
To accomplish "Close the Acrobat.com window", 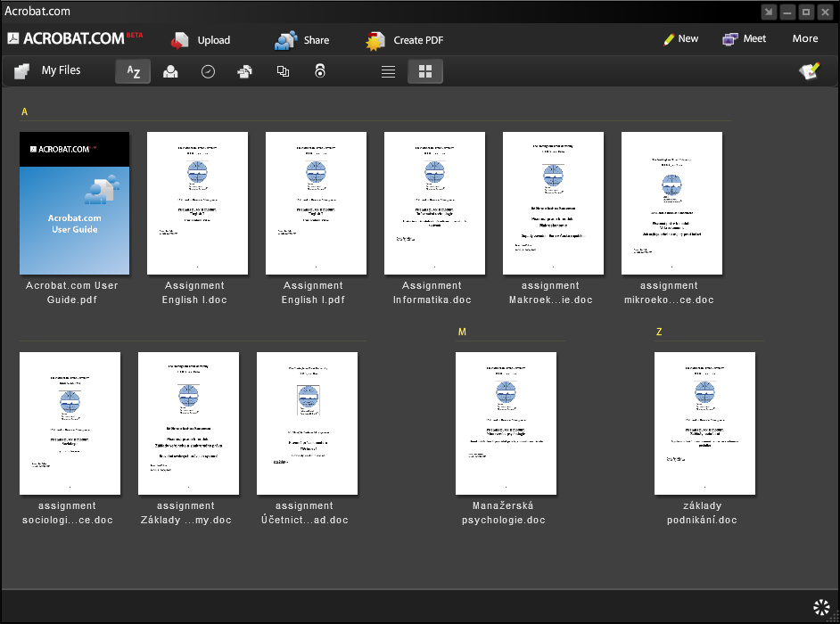I will (826, 12).
